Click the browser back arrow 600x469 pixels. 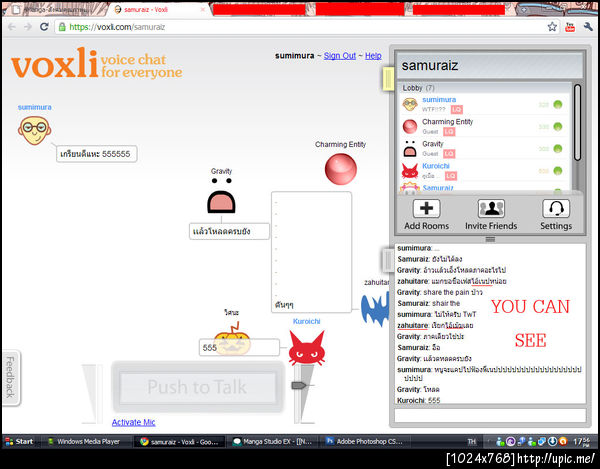(12, 27)
